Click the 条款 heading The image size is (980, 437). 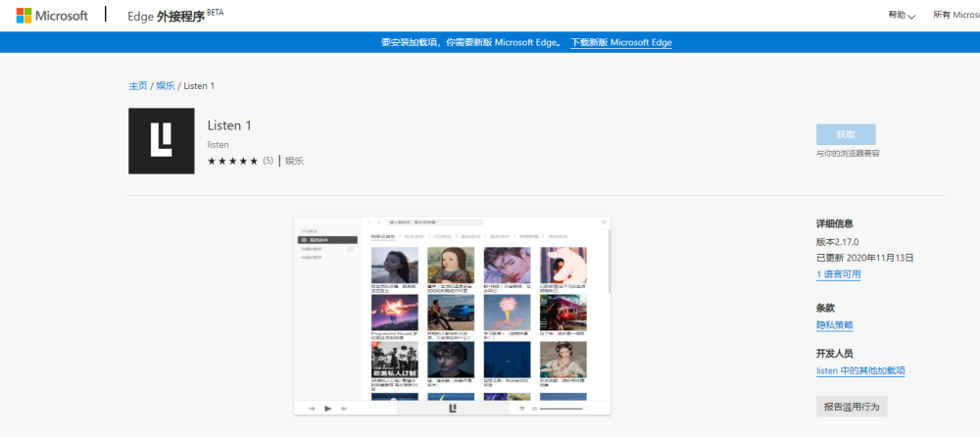[825, 309]
